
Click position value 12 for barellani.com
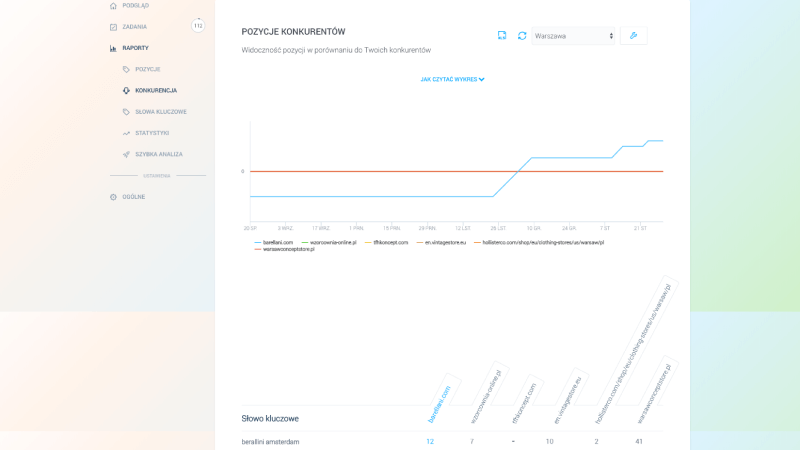430,442
